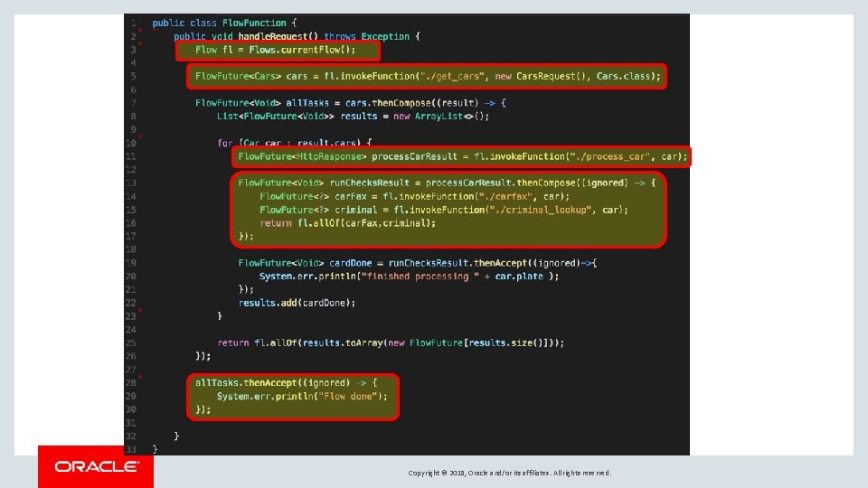
Task: Click the "car.plate" expression
Action: tap(519, 277)
